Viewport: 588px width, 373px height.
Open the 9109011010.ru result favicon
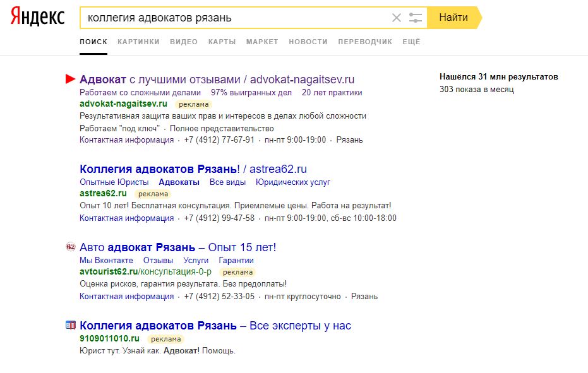[x=71, y=325]
